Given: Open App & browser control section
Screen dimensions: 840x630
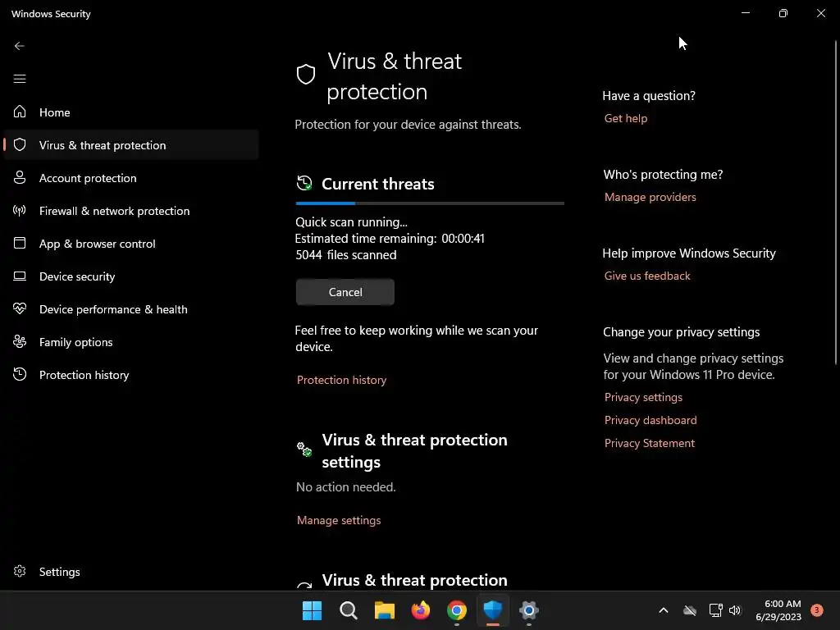Looking at the screenshot, I should (130, 243).
